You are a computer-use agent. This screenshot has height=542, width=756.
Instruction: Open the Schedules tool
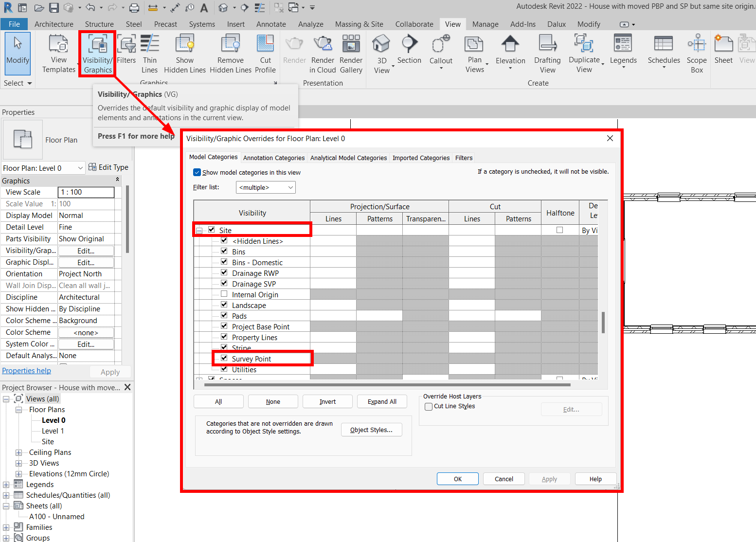[664, 50]
